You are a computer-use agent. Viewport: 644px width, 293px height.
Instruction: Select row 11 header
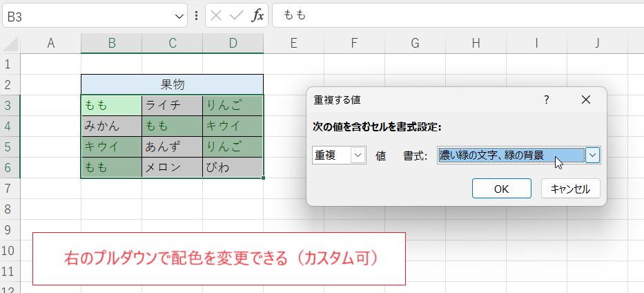10,271
